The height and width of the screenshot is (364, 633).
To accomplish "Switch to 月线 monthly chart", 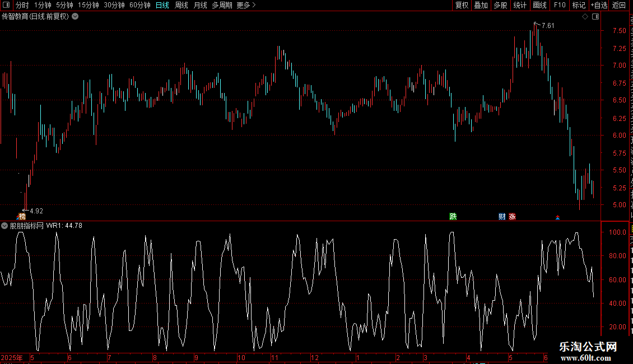I will pyautogui.click(x=200, y=5).
